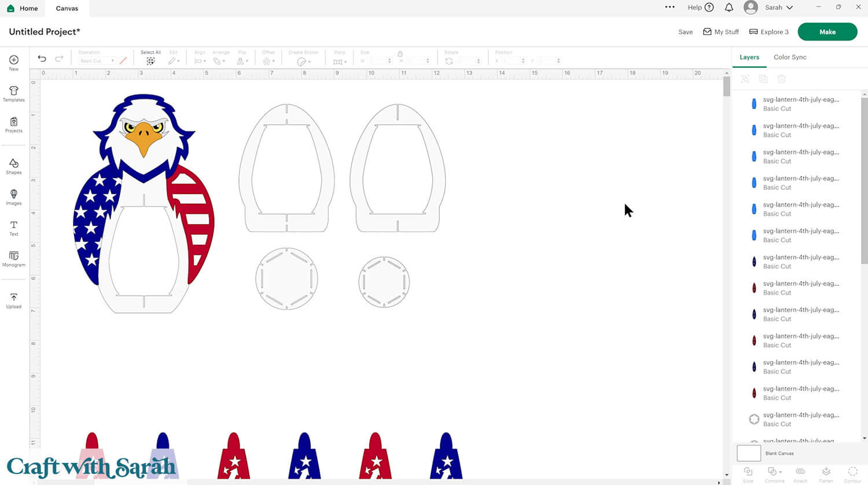Click the Slice tool

pyautogui.click(x=748, y=474)
